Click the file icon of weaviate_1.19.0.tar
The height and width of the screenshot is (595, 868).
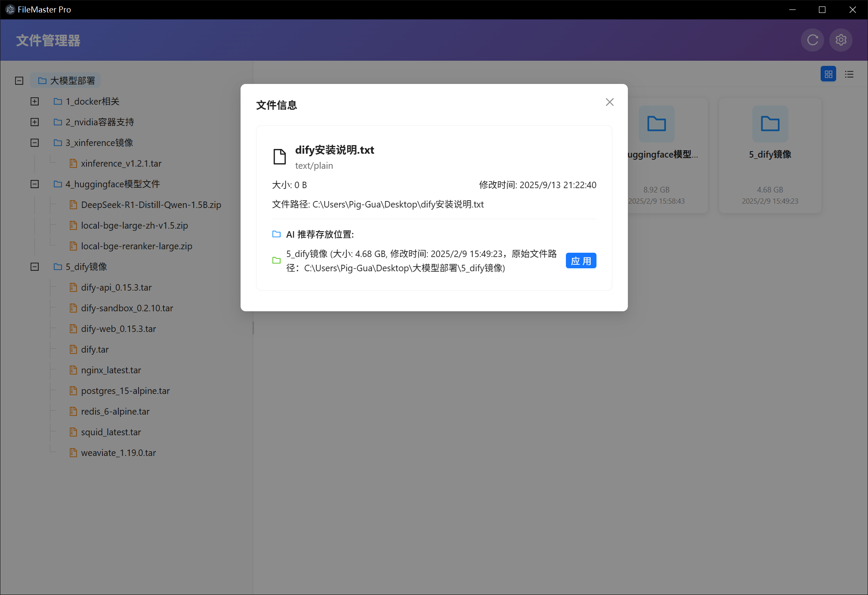(73, 452)
